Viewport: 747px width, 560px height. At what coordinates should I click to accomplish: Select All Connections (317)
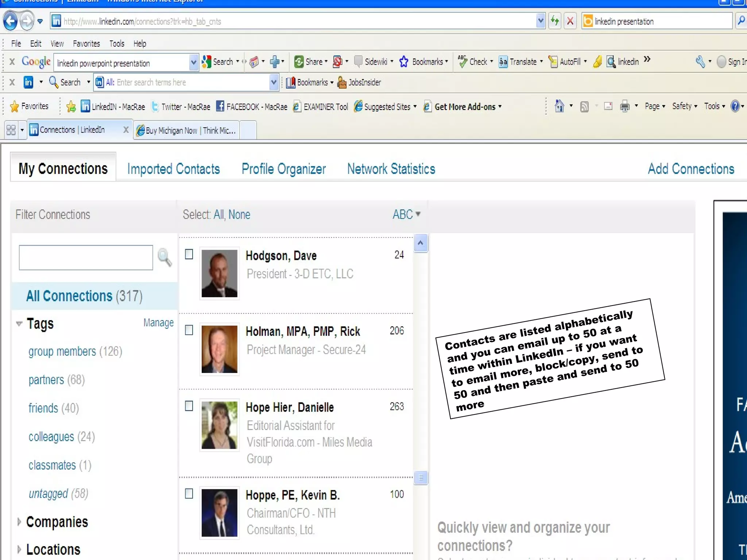(84, 296)
